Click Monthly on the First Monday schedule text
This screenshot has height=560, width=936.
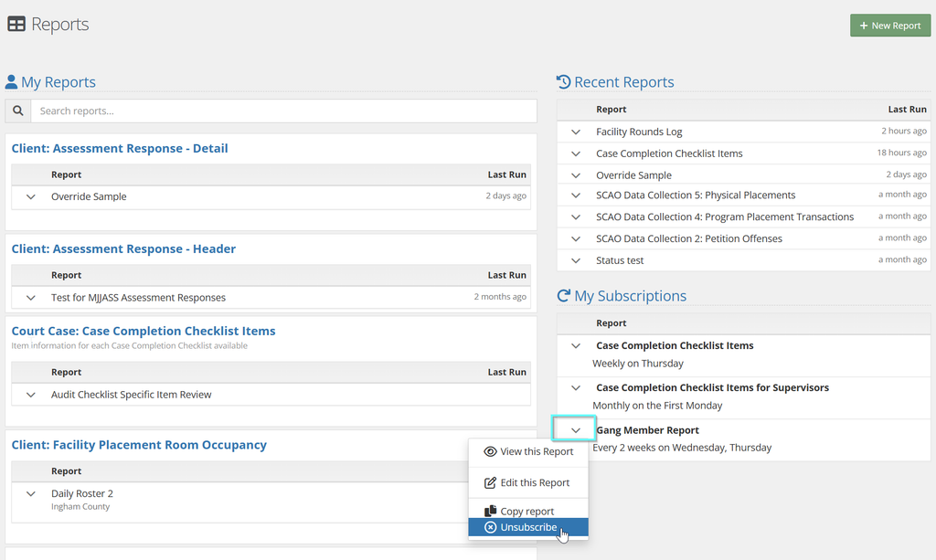pos(657,406)
